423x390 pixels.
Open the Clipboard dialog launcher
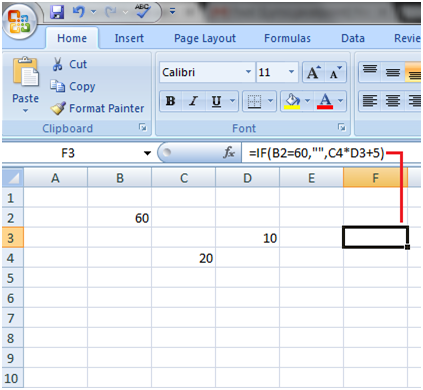(143, 128)
